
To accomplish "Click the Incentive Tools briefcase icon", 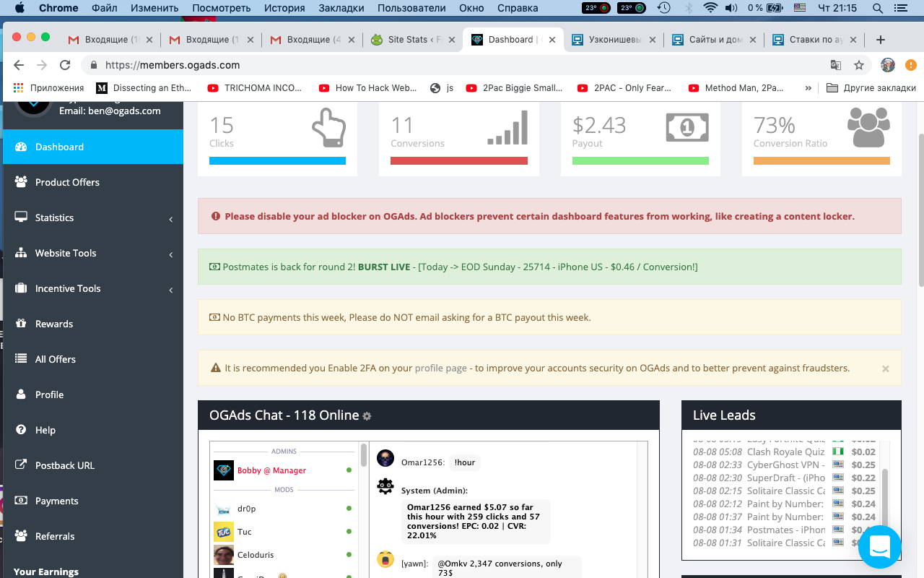I will pos(21,288).
